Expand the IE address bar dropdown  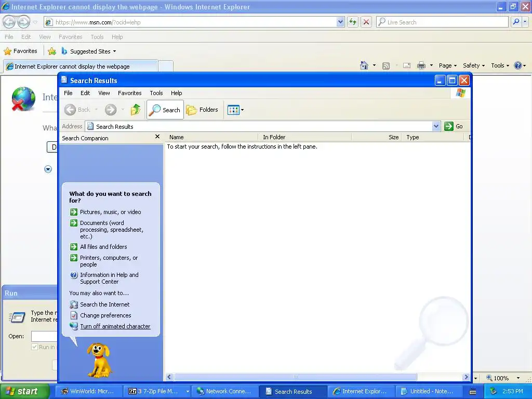pyautogui.click(x=340, y=22)
